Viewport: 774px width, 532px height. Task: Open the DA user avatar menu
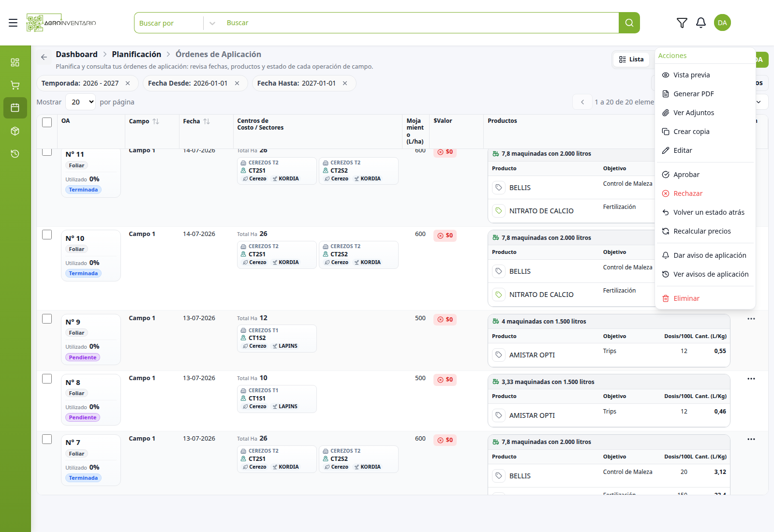tap(722, 23)
